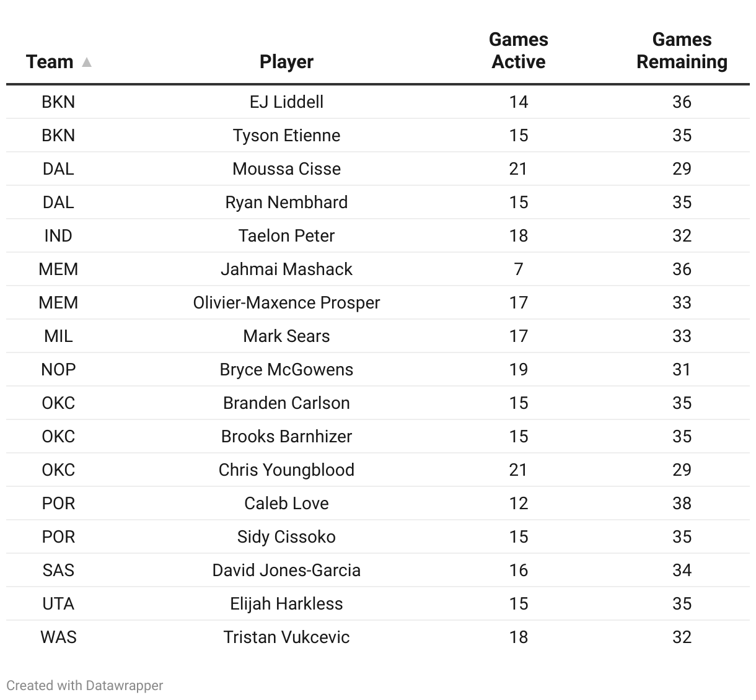Screen dimensions: 756x700
Task: Select the EJ Liddell player cell
Action: [x=286, y=102]
